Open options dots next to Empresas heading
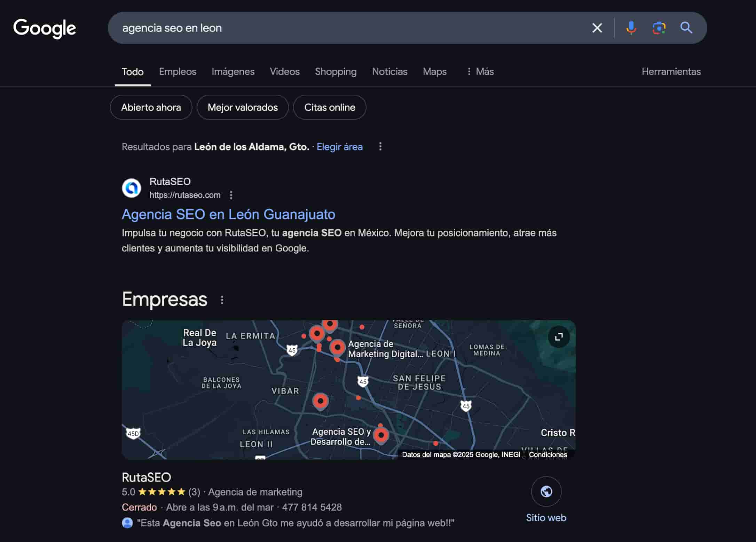This screenshot has width=756, height=542. pos(222,300)
